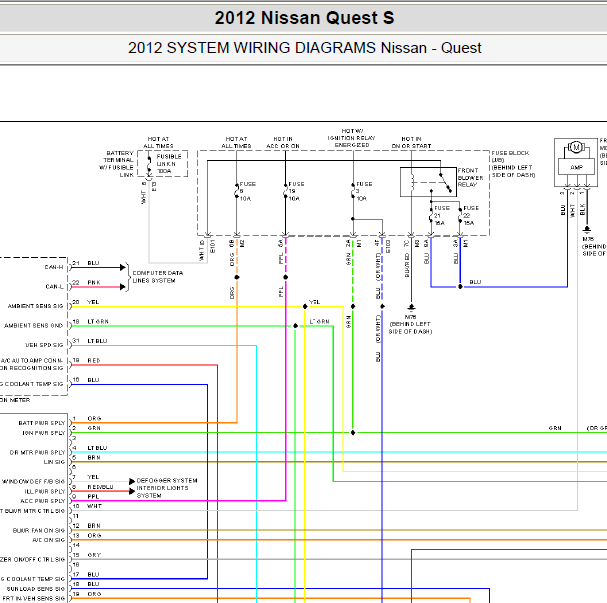Screen dimensions: 607x603
Task: Click the arrowhead on the CAN-L pink wire
Action: (123, 287)
